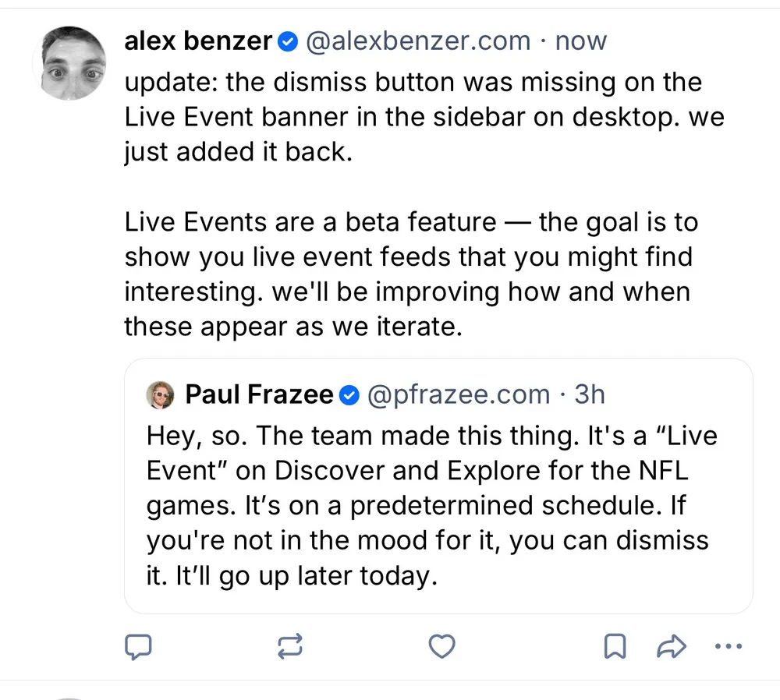Open the three-dot more options menu
The width and height of the screenshot is (780, 700).
tap(729, 645)
